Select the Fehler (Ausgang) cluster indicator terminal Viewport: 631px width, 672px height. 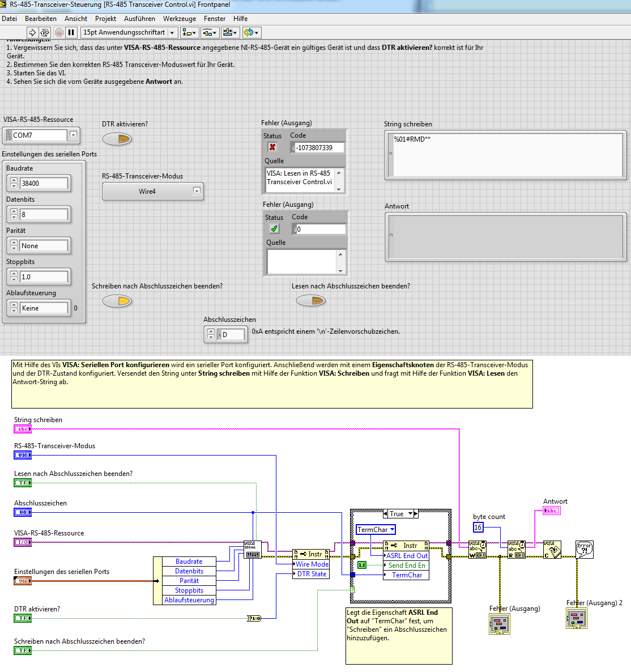(500, 624)
